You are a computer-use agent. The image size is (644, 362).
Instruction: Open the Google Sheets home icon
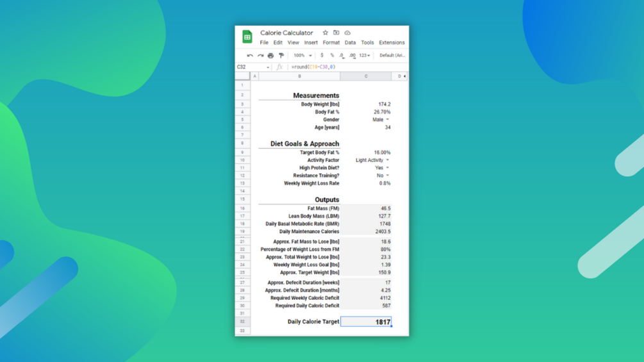247,37
